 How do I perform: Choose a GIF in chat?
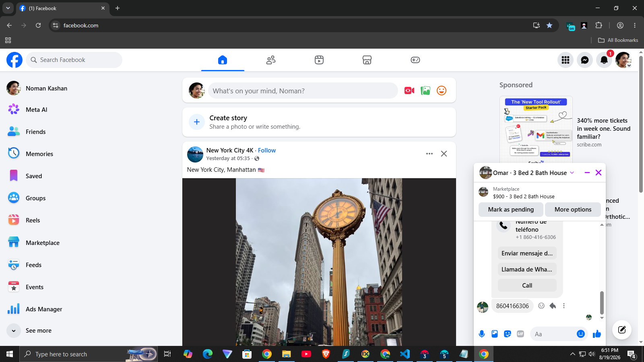[520, 334]
